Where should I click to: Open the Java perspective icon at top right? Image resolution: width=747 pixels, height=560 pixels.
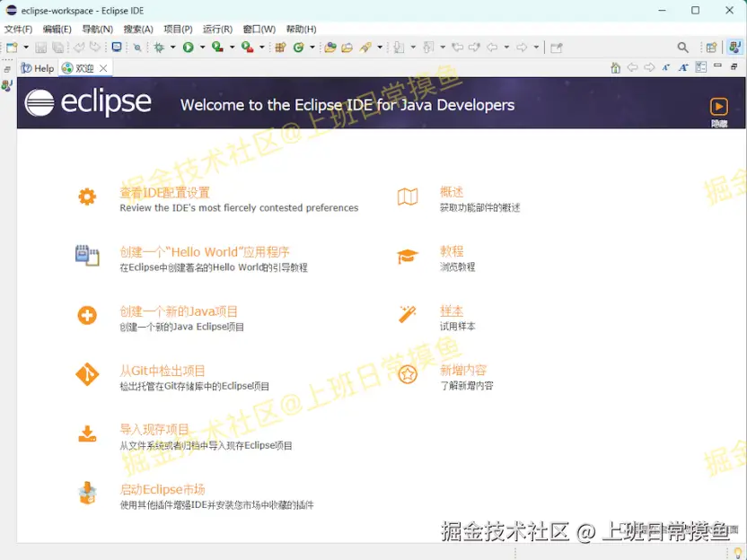734,47
